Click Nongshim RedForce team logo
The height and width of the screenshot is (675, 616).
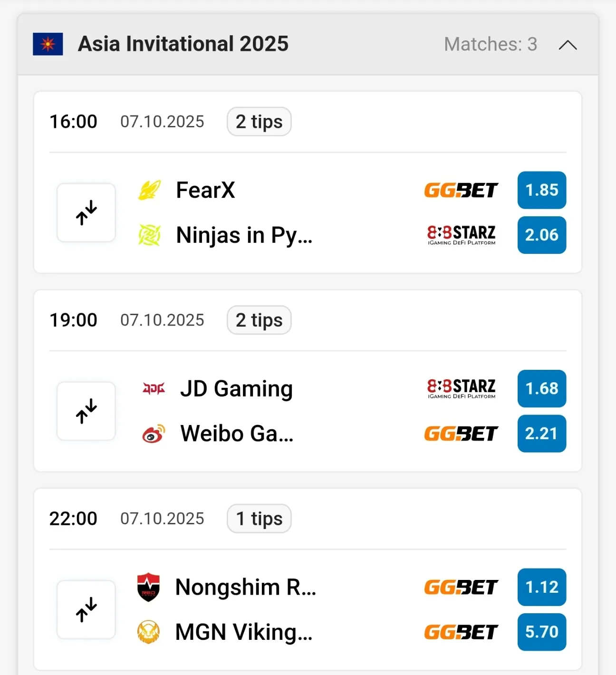click(x=148, y=587)
